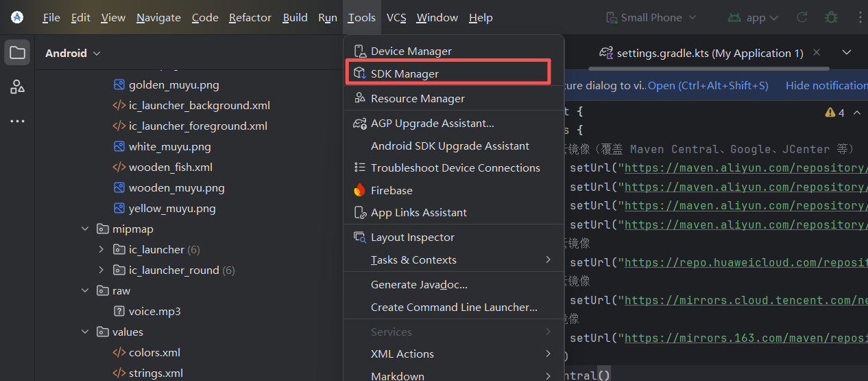The width and height of the screenshot is (868, 381).
Task: Click the Open (Ctrl+Alt+Shift+S) link
Action: point(708,86)
